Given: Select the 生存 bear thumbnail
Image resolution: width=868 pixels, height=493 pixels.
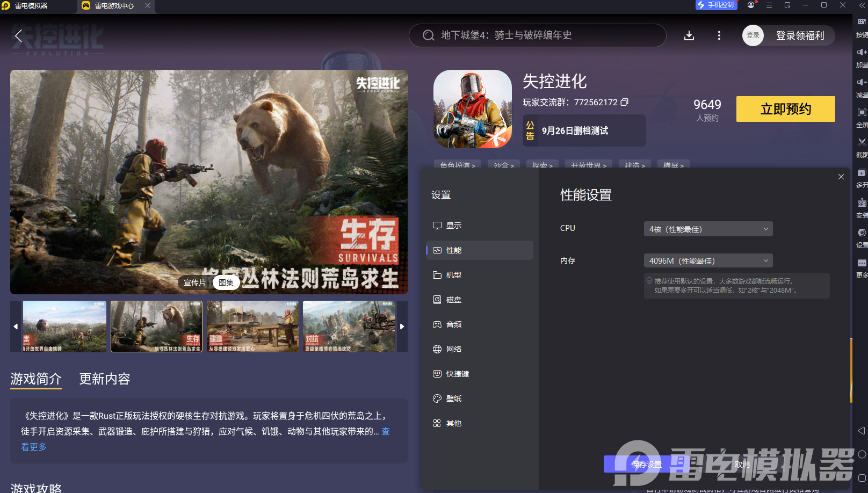Looking at the screenshot, I should tap(157, 327).
